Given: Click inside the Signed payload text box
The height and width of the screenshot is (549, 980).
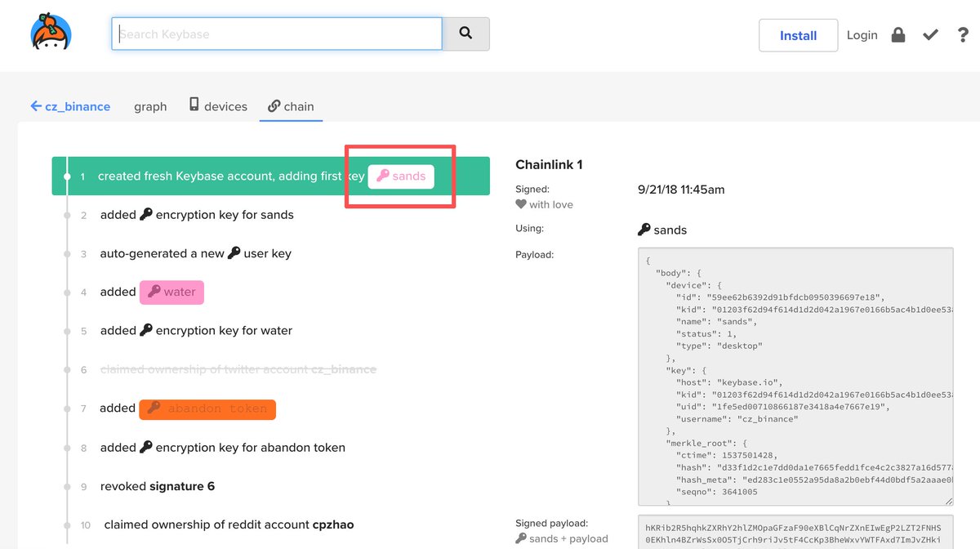Looking at the screenshot, I should pyautogui.click(x=795, y=532).
